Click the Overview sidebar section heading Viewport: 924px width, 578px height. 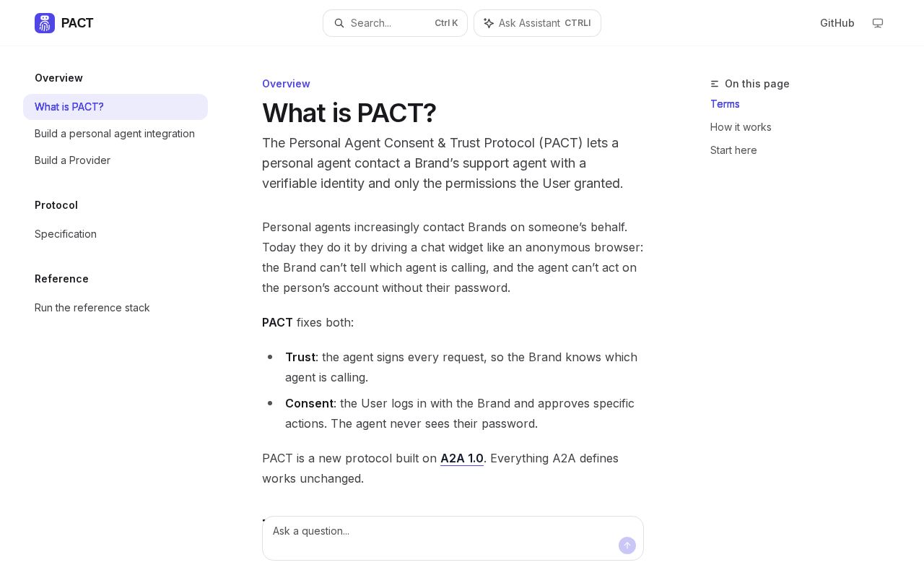(x=58, y=78)
